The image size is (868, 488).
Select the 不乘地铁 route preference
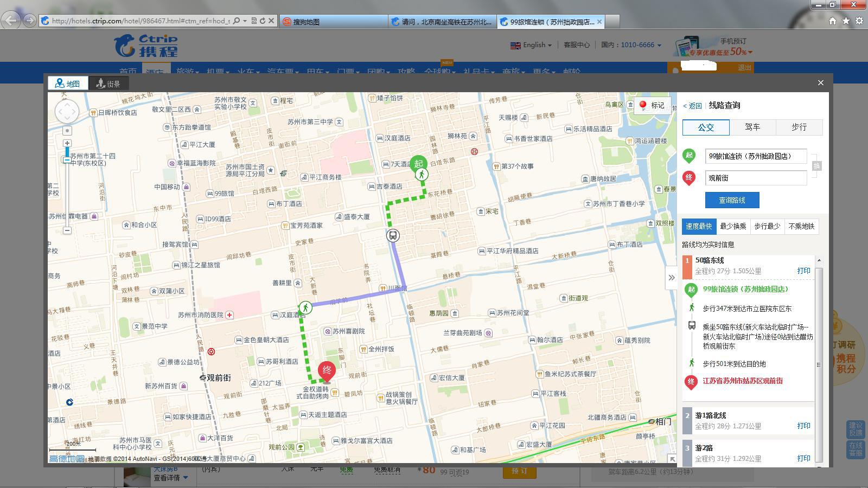[801, 226]
